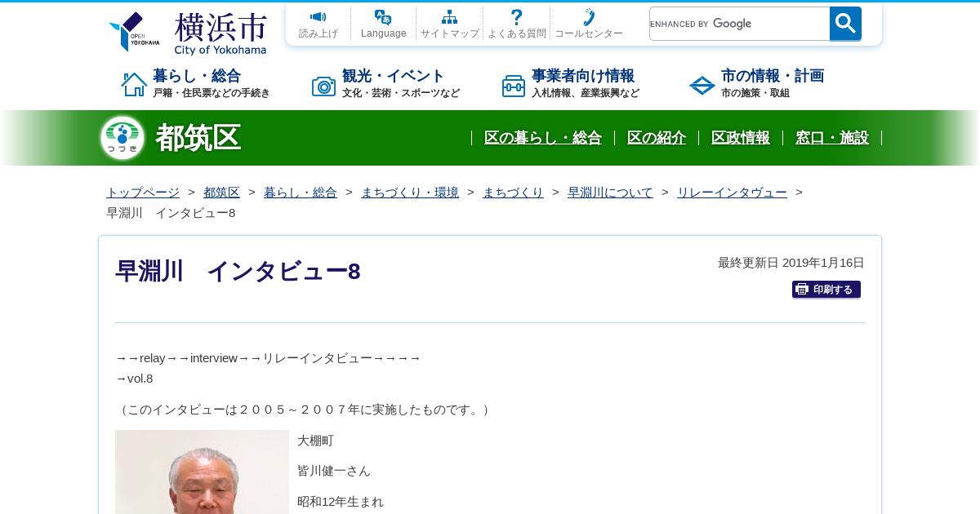Click the house icon for 暮らし・総合
The height and width of the screenshot is (514, 980).
[x=134, y=84]
